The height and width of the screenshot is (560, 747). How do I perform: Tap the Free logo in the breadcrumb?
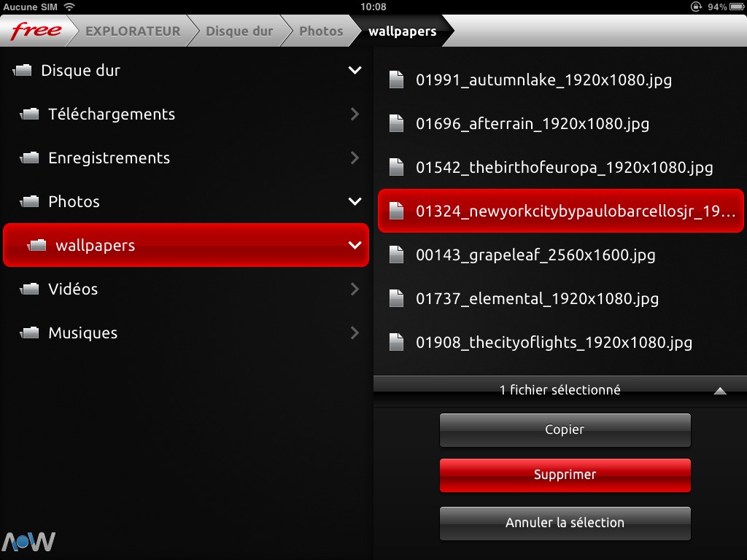click(x=35, y=31)
